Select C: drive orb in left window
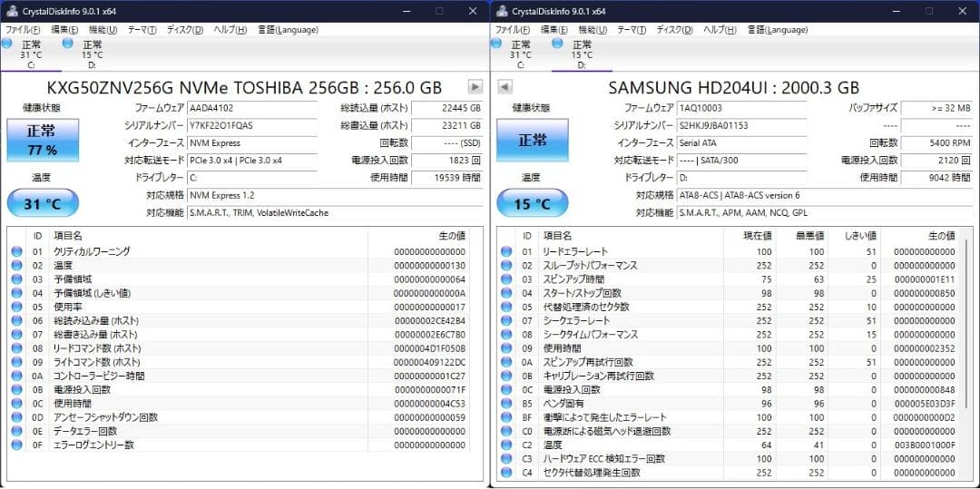Screen dimensions: 980x489 click(x=6, y=43)
